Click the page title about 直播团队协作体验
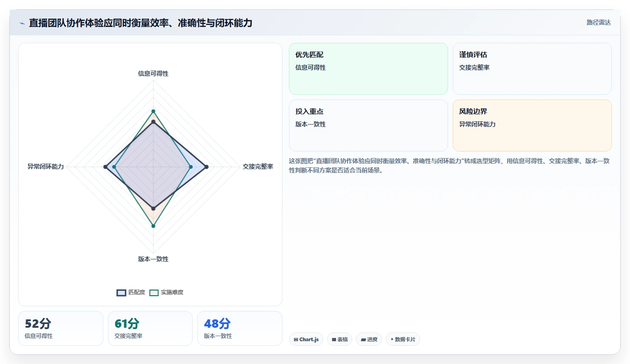 pos(141,23)
